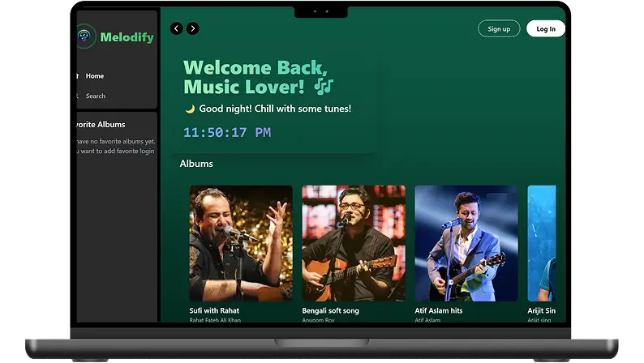Open the Atif Aslam hits album cover
The image size is (644, 363).
[x=466, y=243]
